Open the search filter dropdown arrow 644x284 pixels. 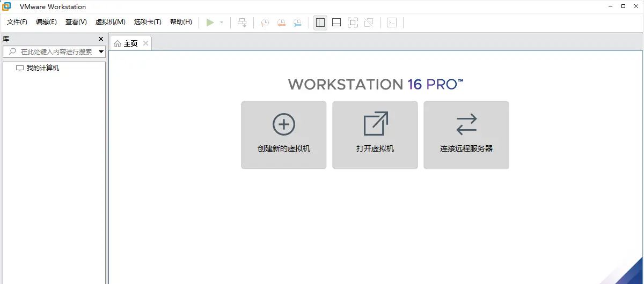101,52
